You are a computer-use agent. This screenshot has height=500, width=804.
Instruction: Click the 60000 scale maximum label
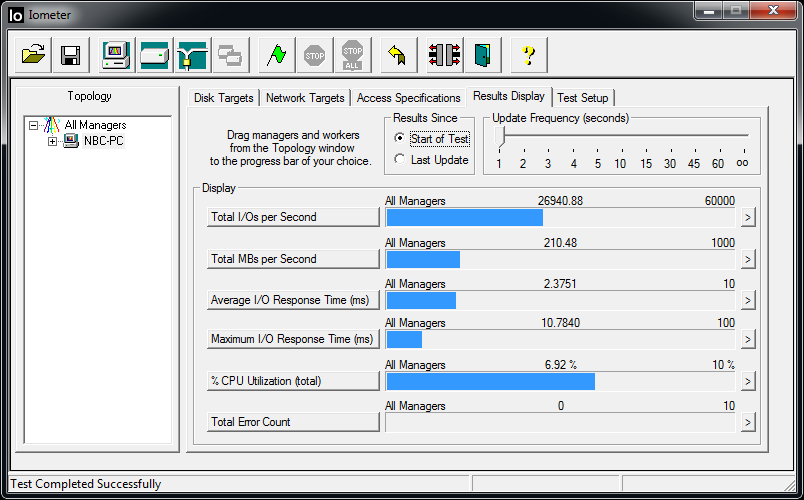click(x=719, y=201)
